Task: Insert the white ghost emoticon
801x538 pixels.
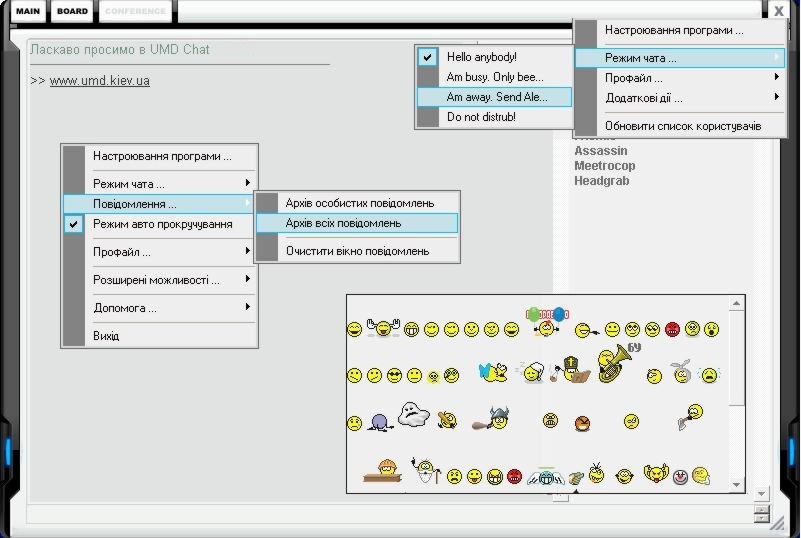Action: tap(414, 414)
